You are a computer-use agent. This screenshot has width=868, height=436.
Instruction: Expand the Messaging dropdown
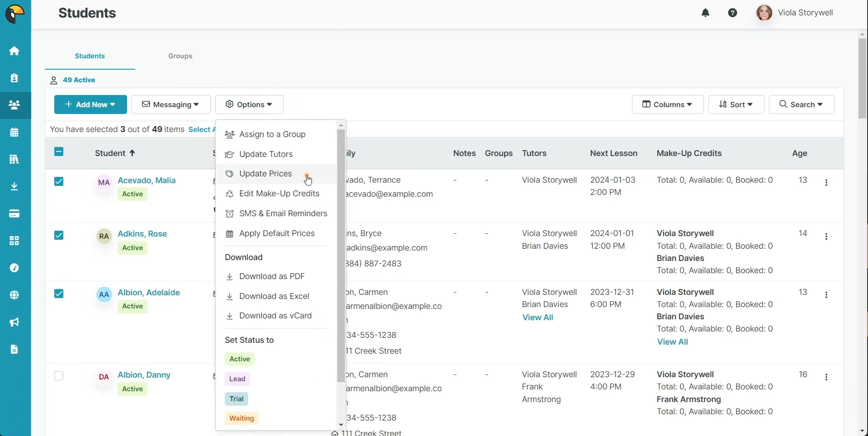pyautogui.click(x=171, y=104)
